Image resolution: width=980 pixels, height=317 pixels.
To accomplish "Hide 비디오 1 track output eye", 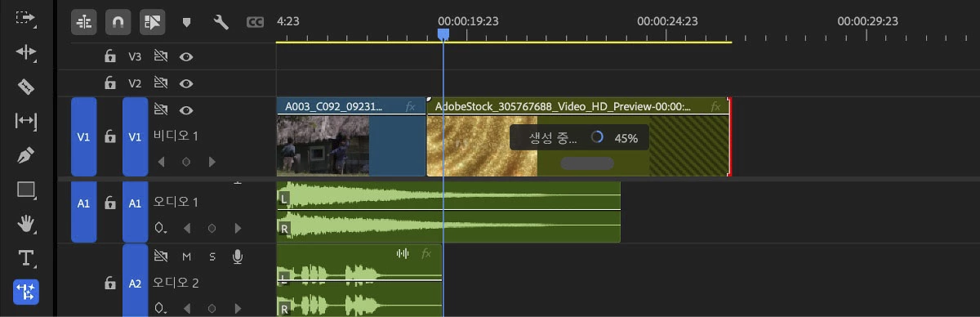I will 186,110.
